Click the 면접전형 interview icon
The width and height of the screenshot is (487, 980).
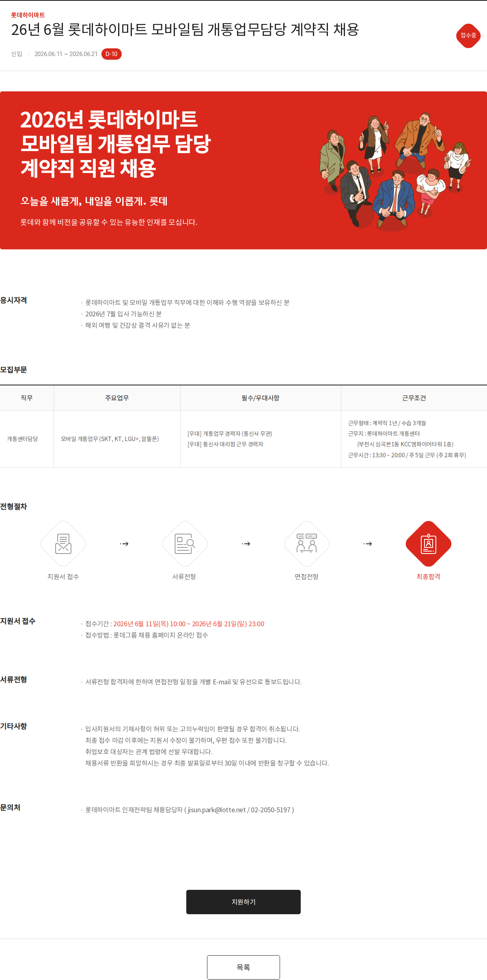(x=307, y=544)
